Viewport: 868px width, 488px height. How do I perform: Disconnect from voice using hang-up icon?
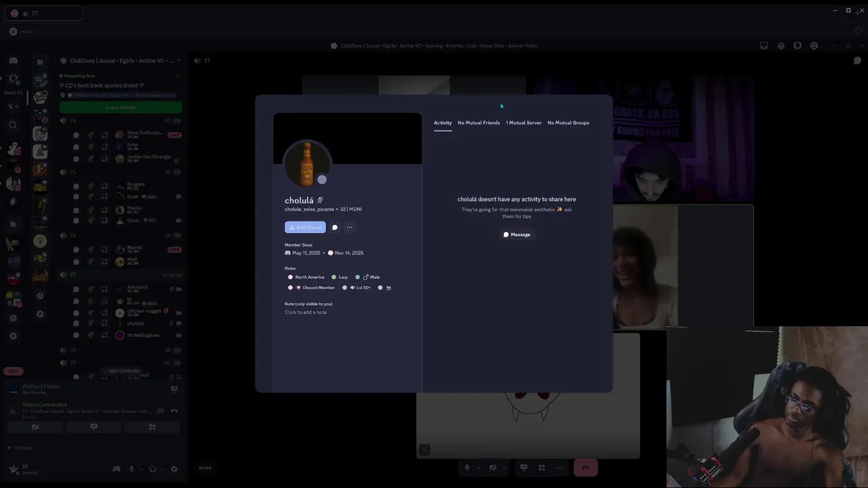(174, 411)
